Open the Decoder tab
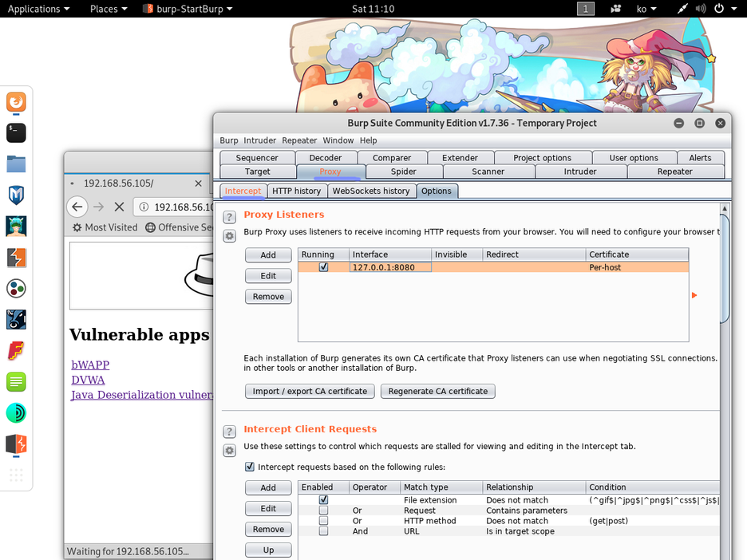Viewport: 747px width, 560px height. point(326,158)
